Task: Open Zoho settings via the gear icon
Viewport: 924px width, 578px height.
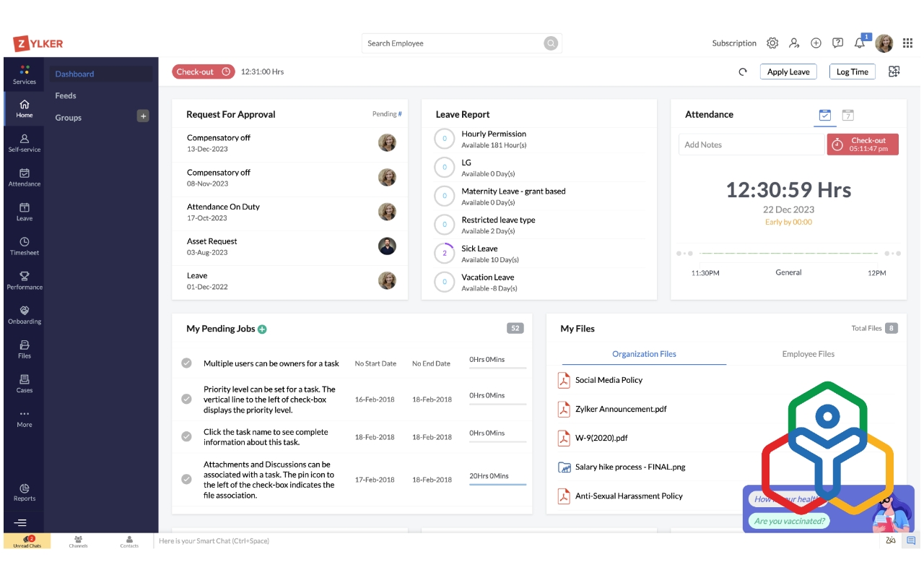Action: (x=772, y=43)
